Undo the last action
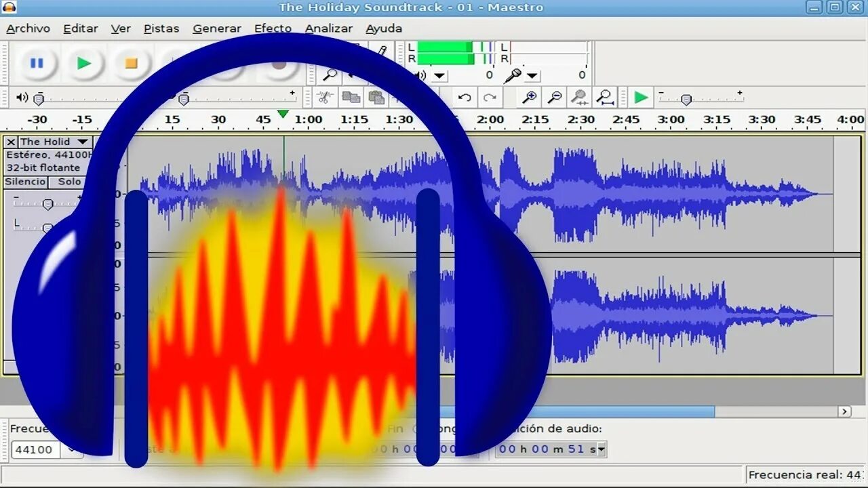 tap(465, 98)
